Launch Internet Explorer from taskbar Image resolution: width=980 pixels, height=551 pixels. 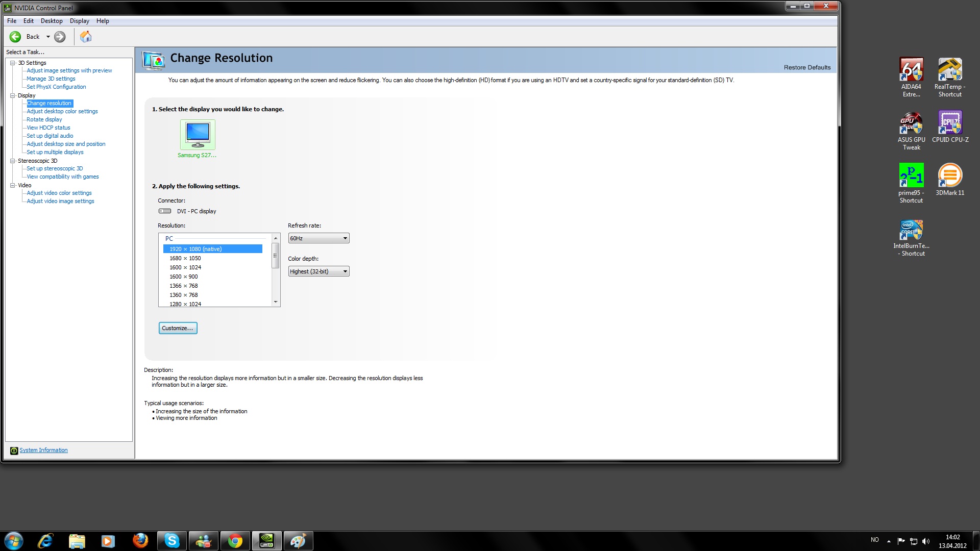click(45, 541)
